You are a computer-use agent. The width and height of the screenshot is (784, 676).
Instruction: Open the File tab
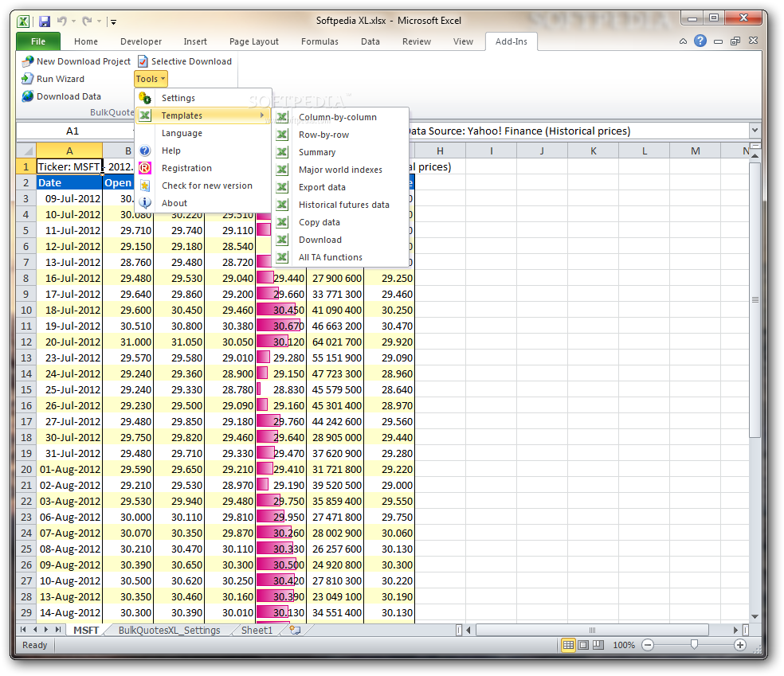38,41
